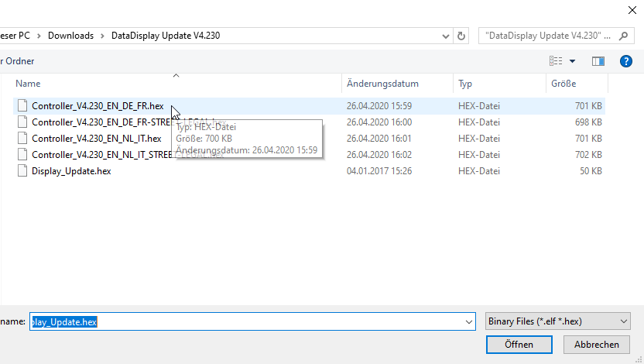Screen dimensions: 644x364
Task: Click the file icon of Display_Update.hex
Action: (x=22, y=171)
